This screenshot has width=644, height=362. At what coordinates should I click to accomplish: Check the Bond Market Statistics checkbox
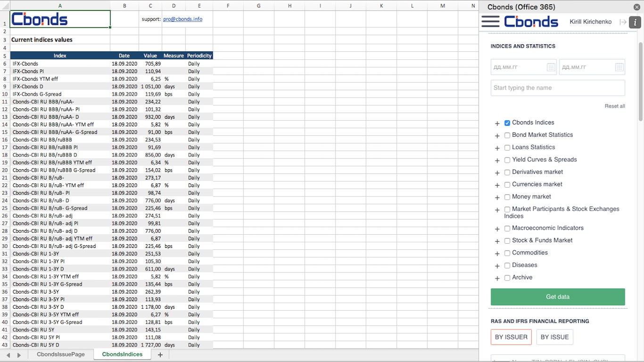coord(507,135)
